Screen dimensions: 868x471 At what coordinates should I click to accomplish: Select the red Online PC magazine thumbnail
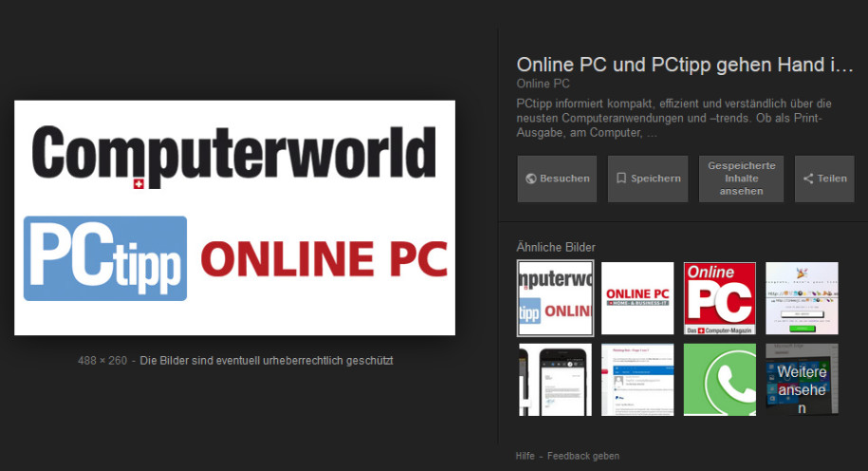point(720,298)
